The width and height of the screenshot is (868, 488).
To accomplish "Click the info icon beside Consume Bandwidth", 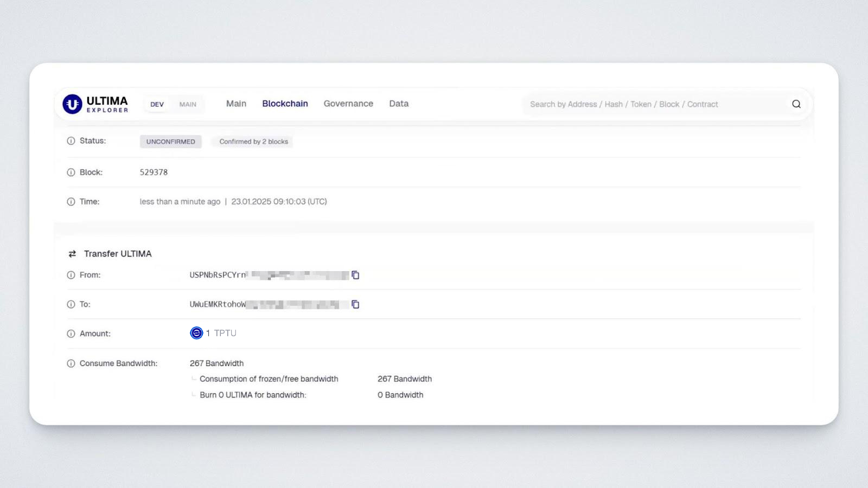I will (71, 363).
